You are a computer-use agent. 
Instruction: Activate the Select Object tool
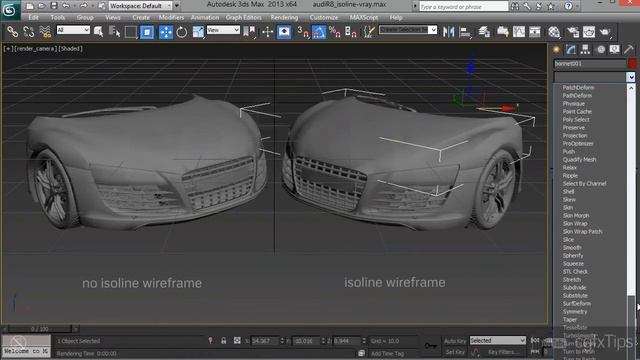click(98, 31)
